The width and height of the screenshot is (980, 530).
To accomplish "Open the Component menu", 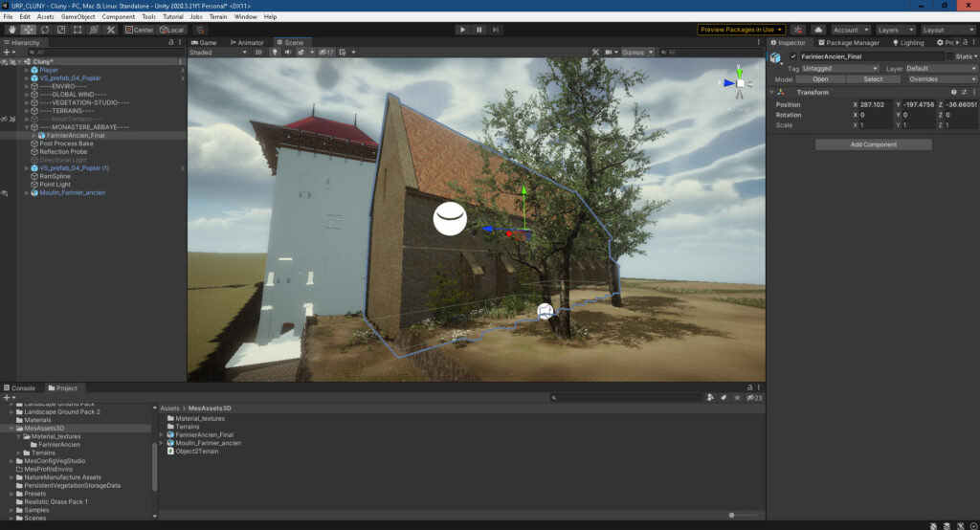I will pos(118,17).
